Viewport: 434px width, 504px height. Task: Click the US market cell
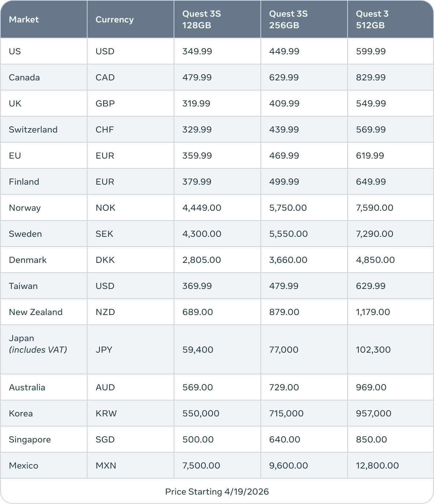tap(15, 51)
